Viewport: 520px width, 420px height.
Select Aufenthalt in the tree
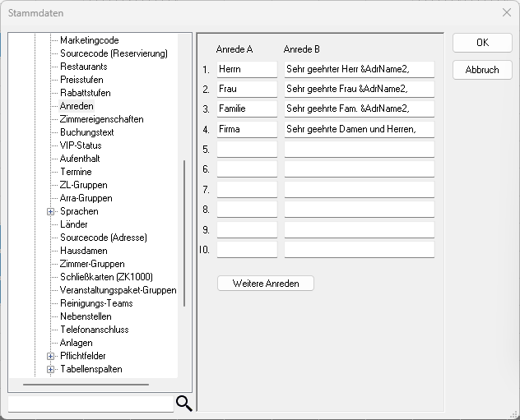coord(80,159)
